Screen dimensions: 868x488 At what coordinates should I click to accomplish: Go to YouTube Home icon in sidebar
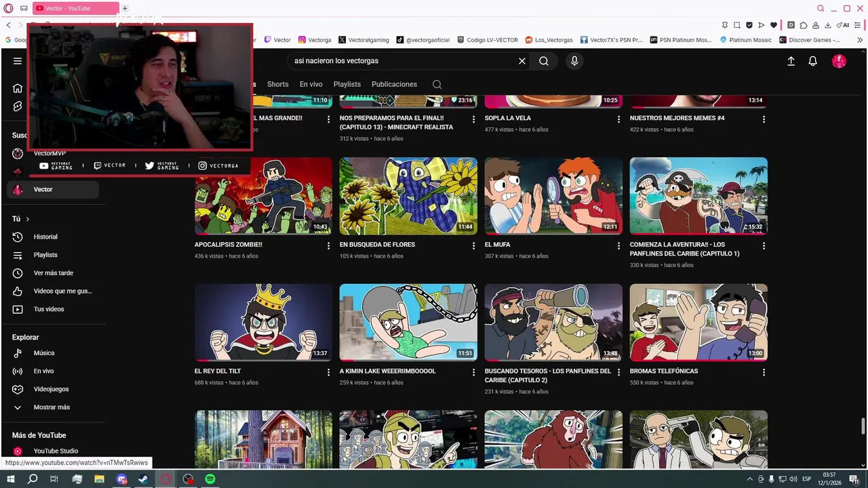coord(18,88)
